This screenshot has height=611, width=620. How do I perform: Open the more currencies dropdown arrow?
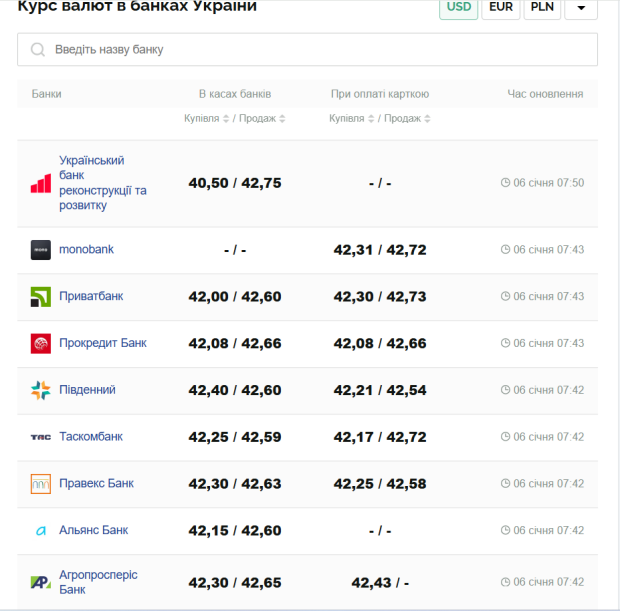(581, 8)
